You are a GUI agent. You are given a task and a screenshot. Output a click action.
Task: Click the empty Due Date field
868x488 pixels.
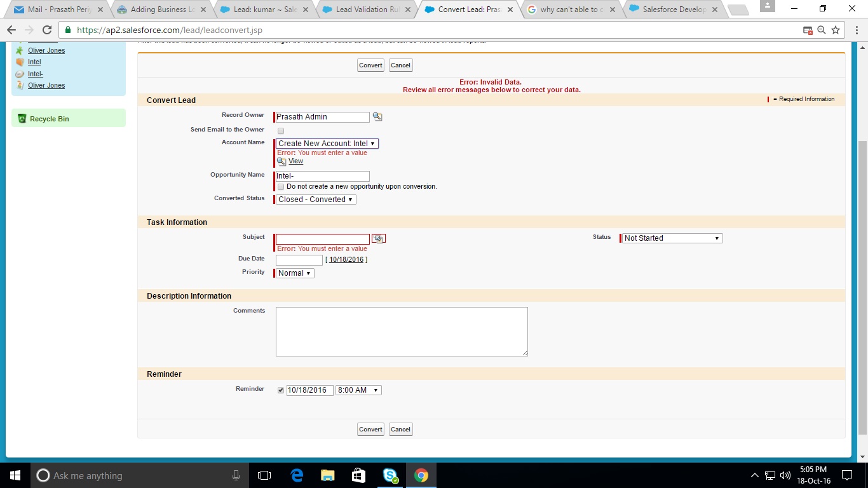point(299,260)
